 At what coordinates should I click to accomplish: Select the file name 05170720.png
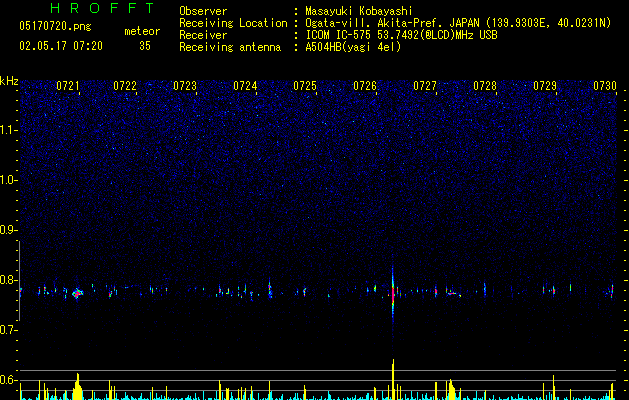pyautogui.click(x=55, y=26)
